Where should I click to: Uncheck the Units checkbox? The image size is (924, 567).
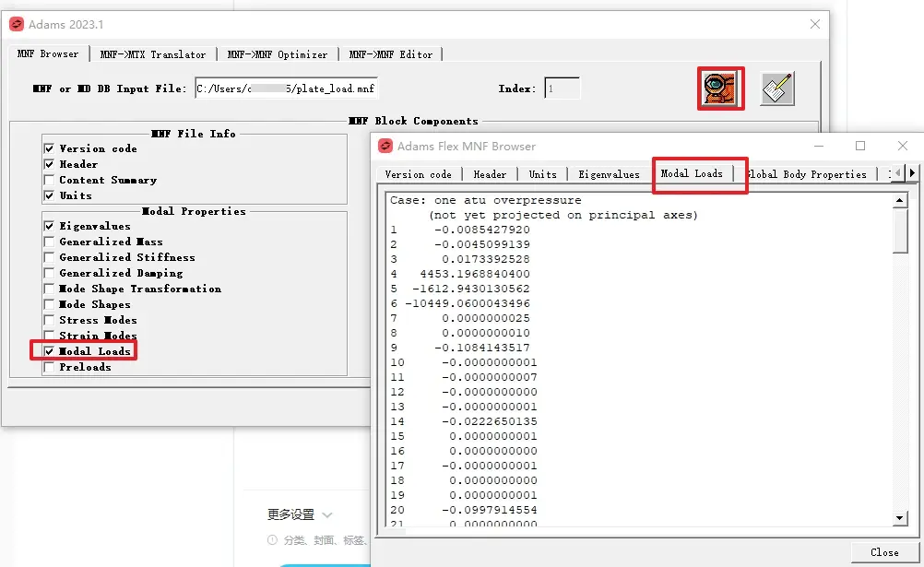(x=50, y=195)
